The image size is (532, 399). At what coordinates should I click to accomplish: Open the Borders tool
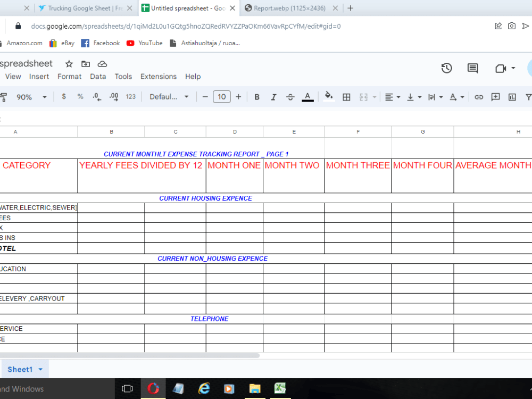coord(346,96)
